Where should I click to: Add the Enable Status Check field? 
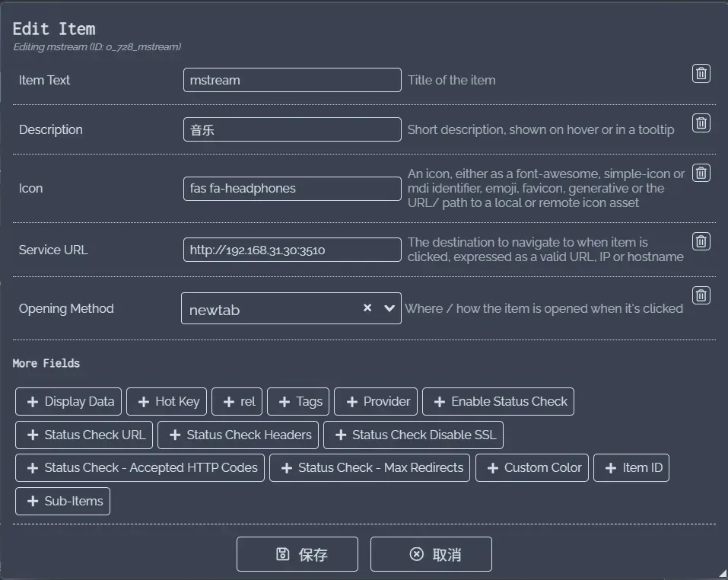[x=498, y=401]
